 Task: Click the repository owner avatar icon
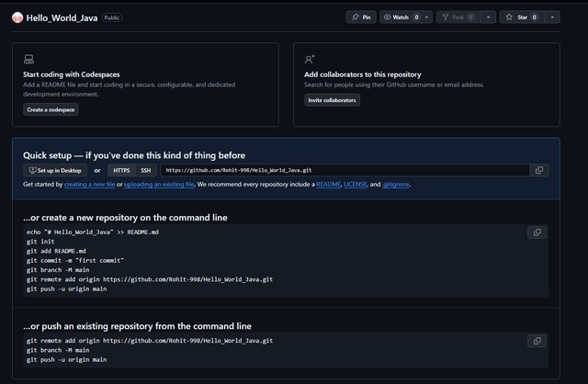pyautogui.click(x=18, y=17)
